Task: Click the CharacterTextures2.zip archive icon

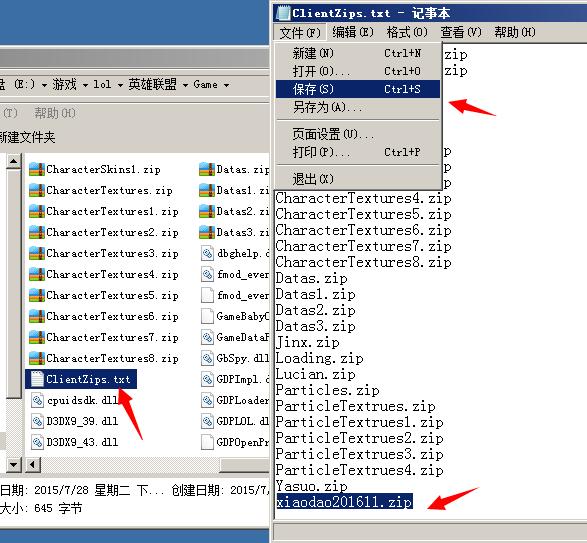Action: (x=37, y=232)
